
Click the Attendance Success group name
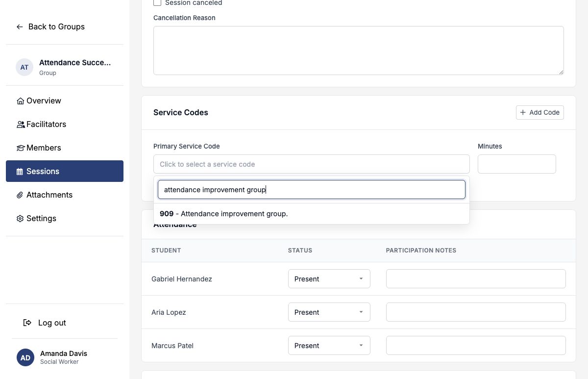pos(75,63)
